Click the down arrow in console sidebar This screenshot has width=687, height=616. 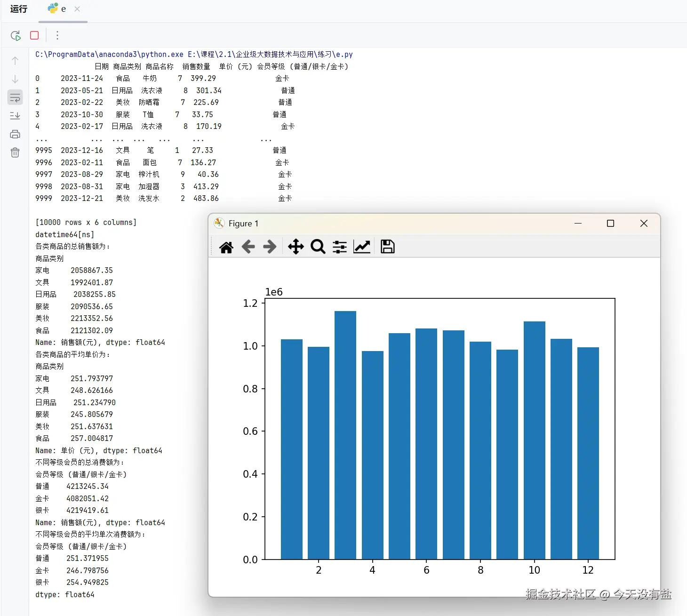[15, 79]
